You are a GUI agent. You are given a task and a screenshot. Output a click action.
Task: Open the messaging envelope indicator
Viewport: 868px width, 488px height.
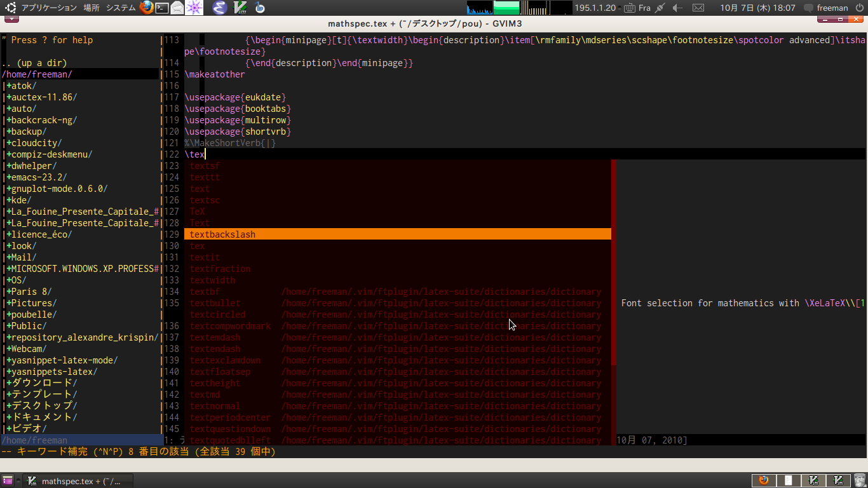(x=698, y=8)
